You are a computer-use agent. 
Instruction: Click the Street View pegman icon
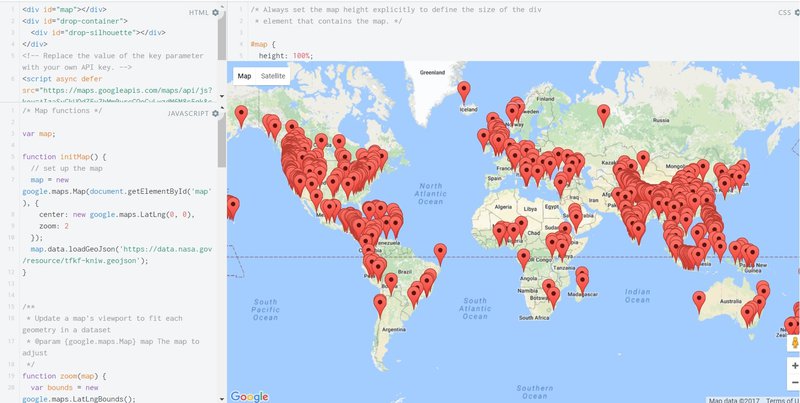tap(795, 343)
